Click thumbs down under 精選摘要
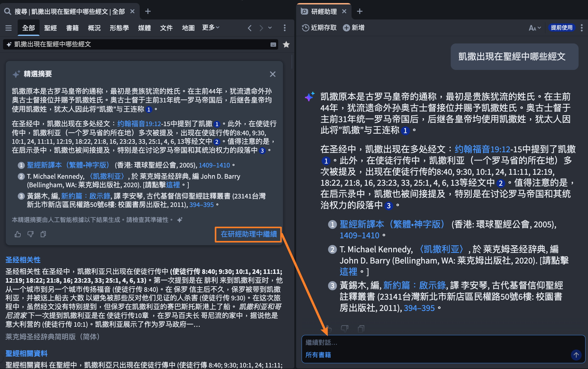The height and width of the screenshot is (369, 588). pyautogui.click(x=30, y=234)
